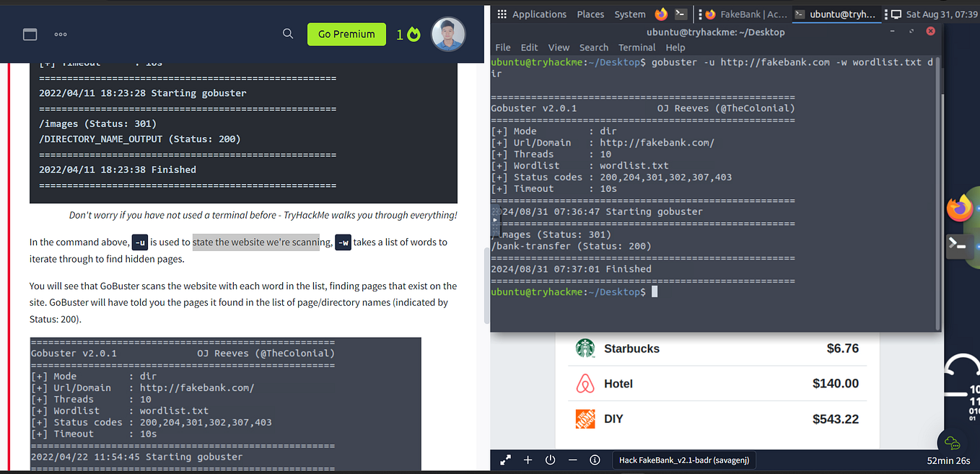Expand the three-dots menu near the sidebar icon
The image size is (980, 474).
tap(61, 33)
